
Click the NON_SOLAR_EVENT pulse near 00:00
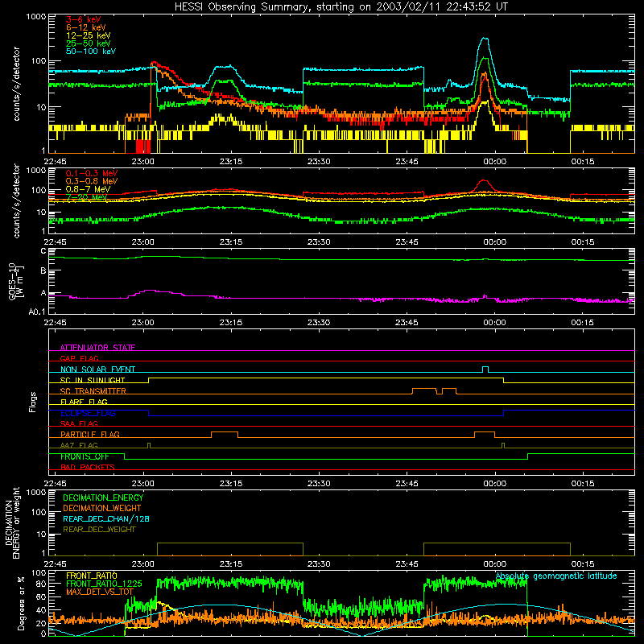pyautogui.click(x=485, y=369)
